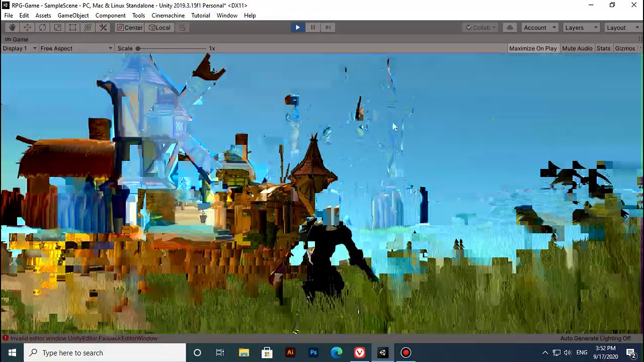The width and height of the screenshot is (644, 362).
Task: Open the Tutorial menu
Action: (x=201, y=16)
